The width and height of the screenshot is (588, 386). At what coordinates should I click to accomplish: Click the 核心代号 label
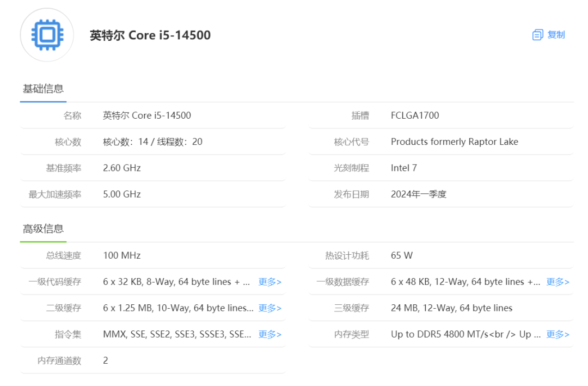[x=351, y=142]
